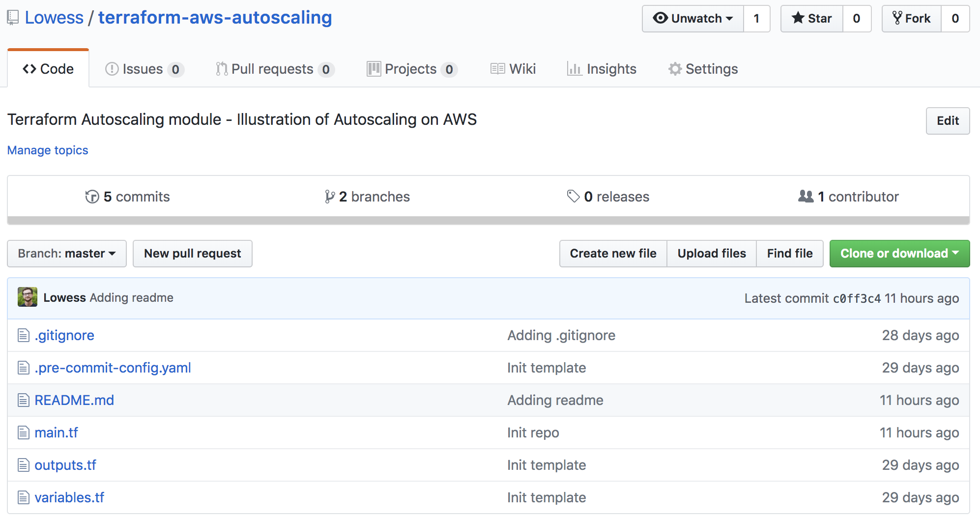Open Adding readme message in the README.md row
The height and width of the screenshot is (520, 980).
click(555, 400)
